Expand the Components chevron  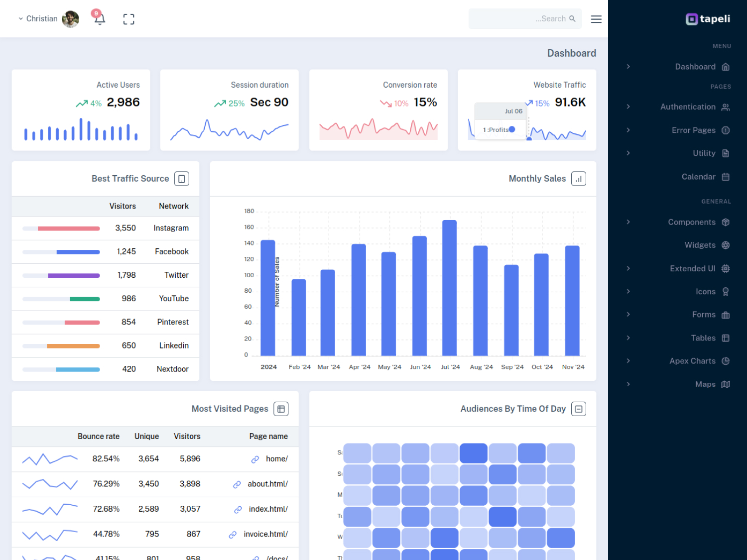(x=628, y=222)
